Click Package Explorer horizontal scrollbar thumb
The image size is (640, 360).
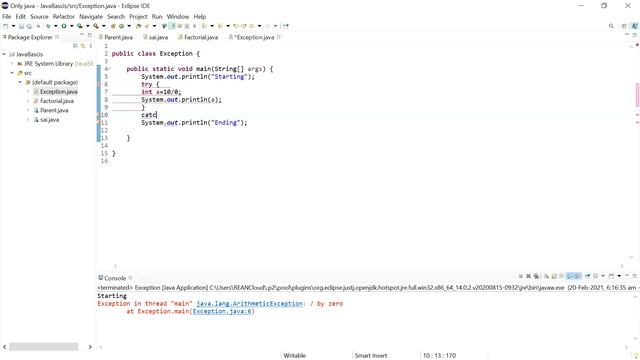(44, 347)
